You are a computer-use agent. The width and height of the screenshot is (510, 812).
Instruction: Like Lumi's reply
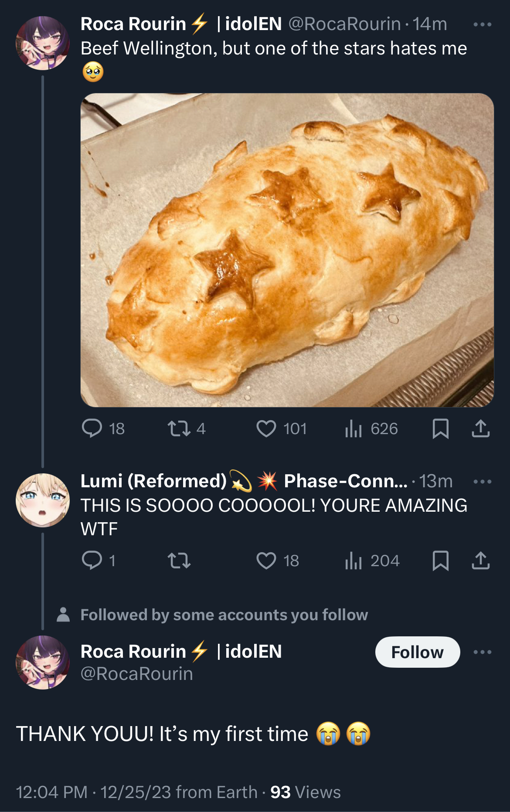(266, 560)
